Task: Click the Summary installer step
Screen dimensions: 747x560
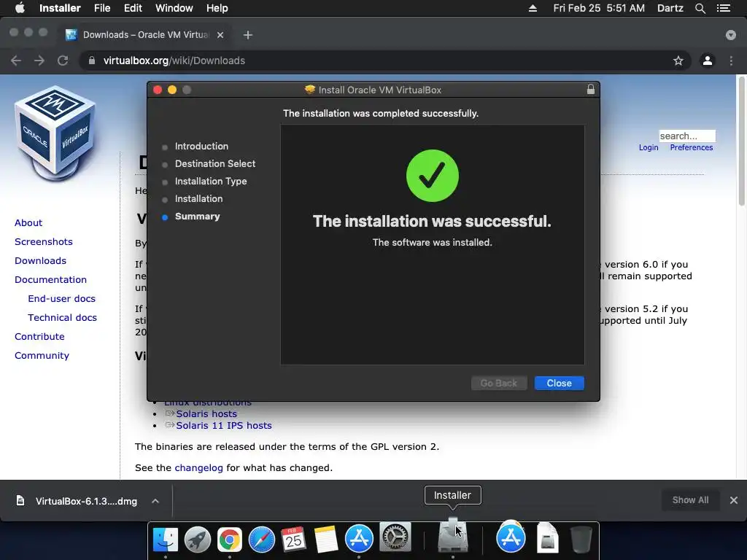Action: point(197,216)
